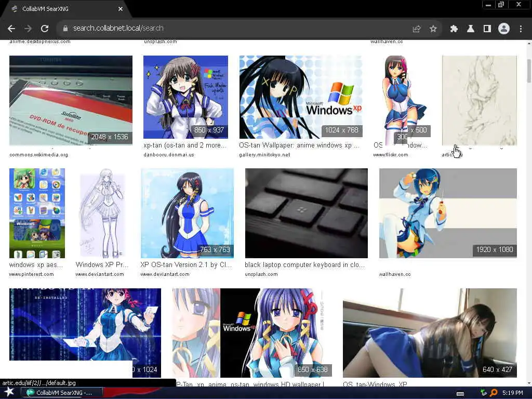Click the www.flickr.com source text
The image size is (532, 399).
(x=391, y=155)
